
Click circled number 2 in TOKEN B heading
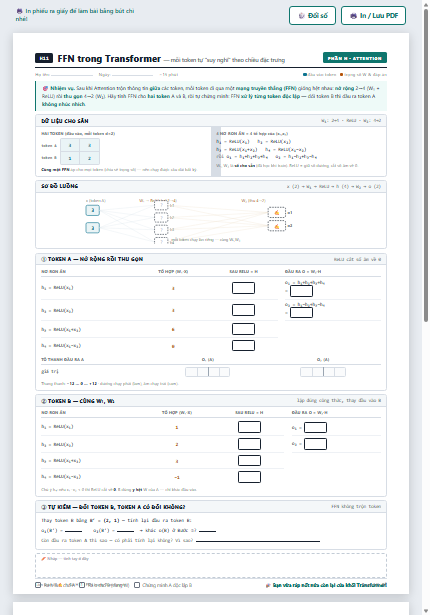pyautogui.click(x=44, y=401)
